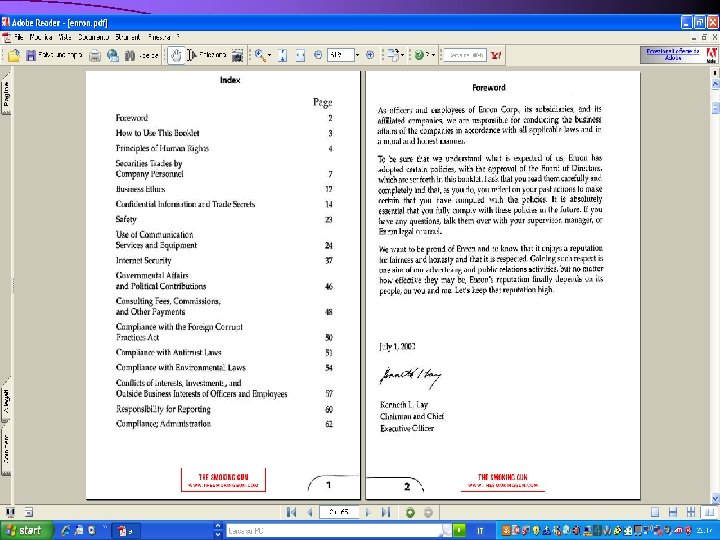Open the Pagine side panel tab
This screenshot has width=720, height=540.
6,94
